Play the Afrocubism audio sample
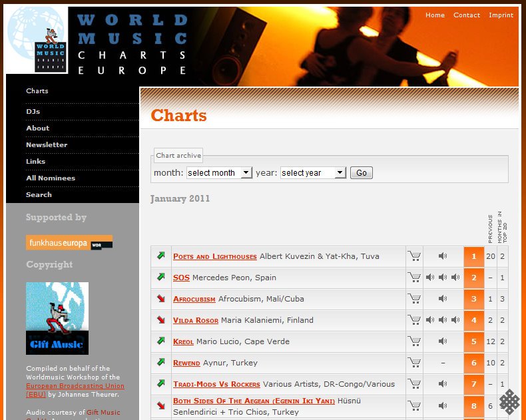Viewport: 526px width, 420px height. point(443,299)
